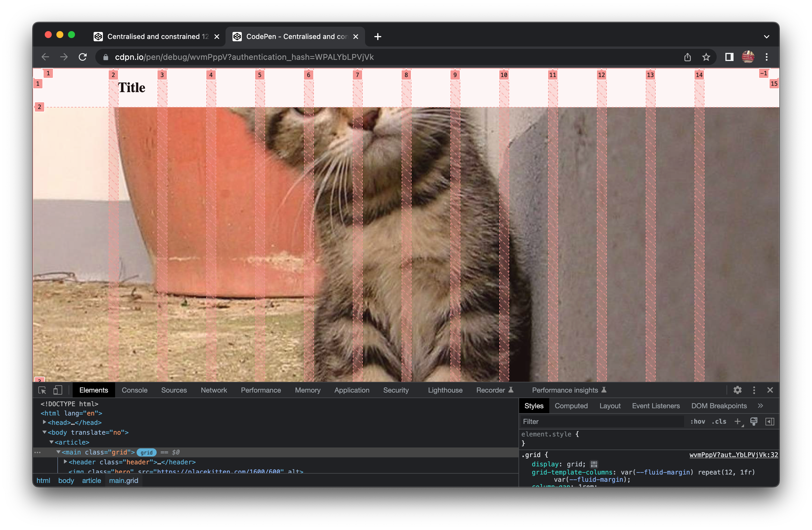Show more sidebar tabs with the chevron

click(760, 406)
